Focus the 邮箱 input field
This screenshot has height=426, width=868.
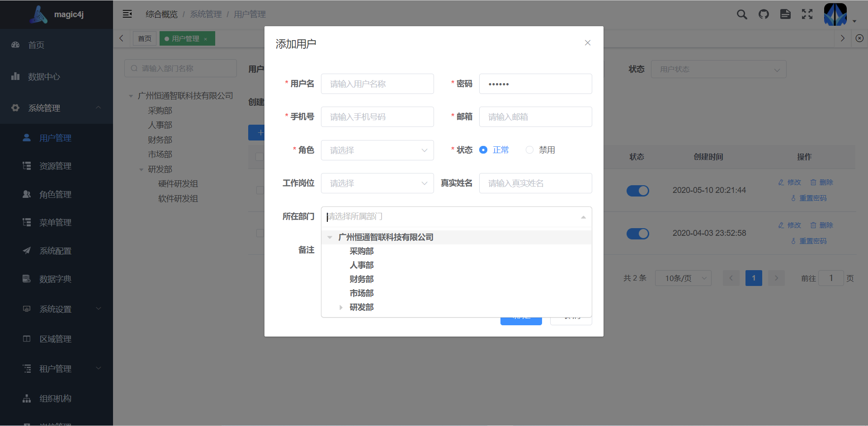(536, 117)
